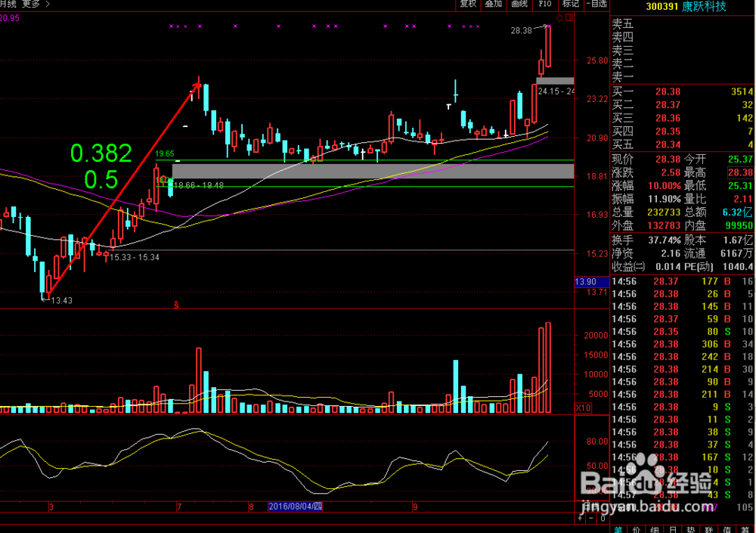Expand periods with the chevron arrow
The image size is (756, 533).
pyautogui.click(x=47, y=4)
